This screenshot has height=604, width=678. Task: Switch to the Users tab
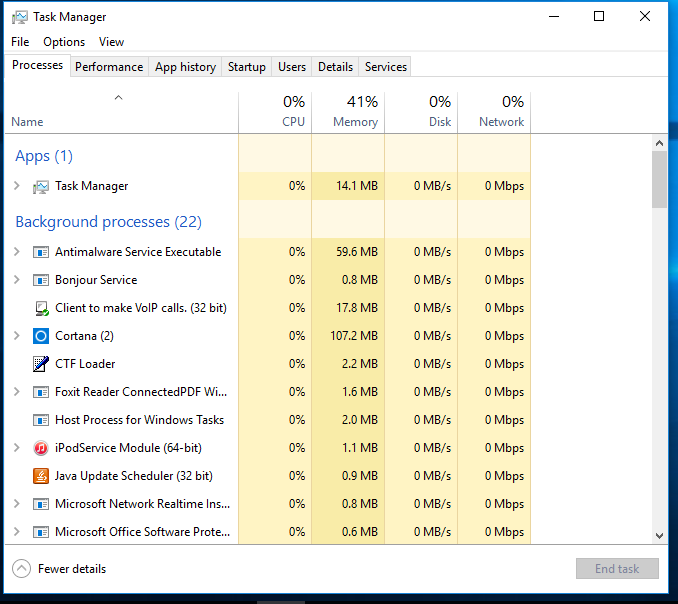coord(292,67)
